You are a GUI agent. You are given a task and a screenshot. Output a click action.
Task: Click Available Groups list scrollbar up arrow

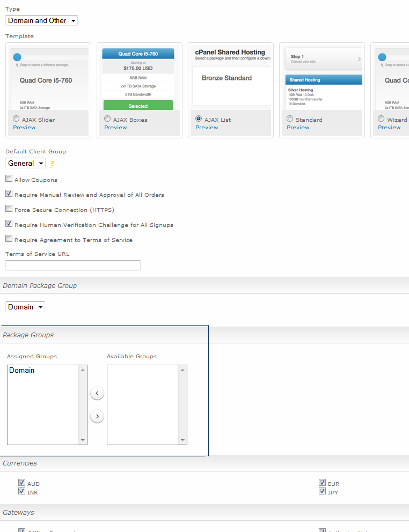(182, 370)
